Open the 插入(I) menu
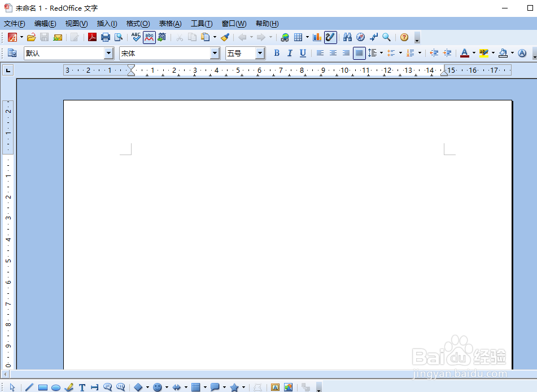537x392 pixels. tap(107, 24)
